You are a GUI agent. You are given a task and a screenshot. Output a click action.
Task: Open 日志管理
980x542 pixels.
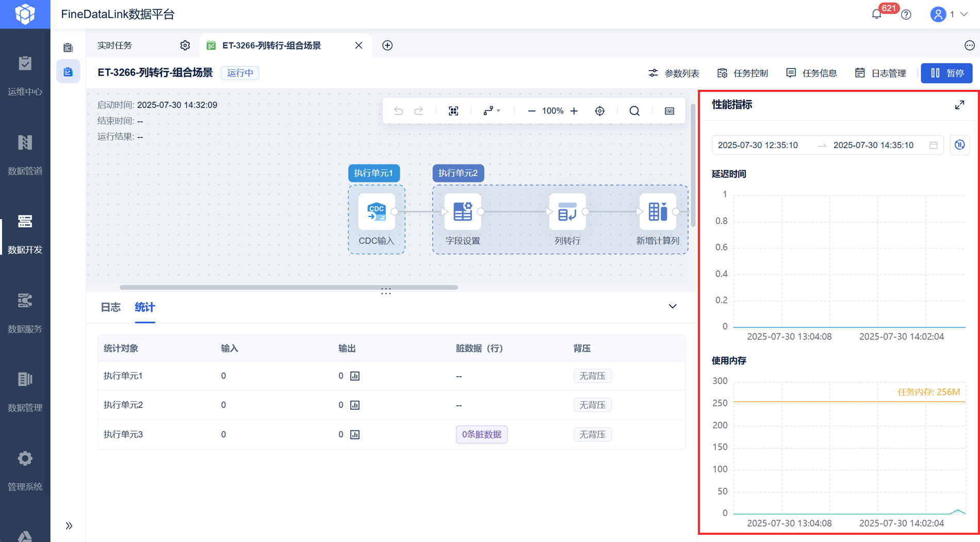coord(880,73)
